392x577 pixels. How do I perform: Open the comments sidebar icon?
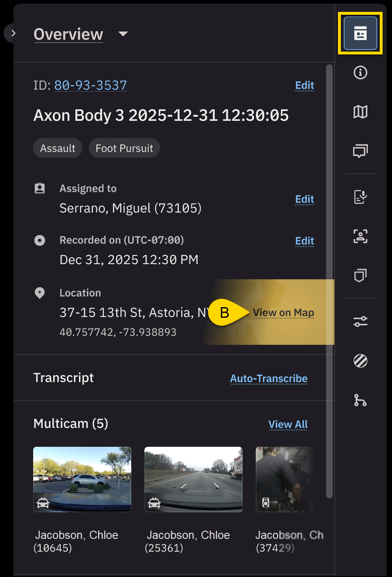pyautogui.click(x=360, y=151)
